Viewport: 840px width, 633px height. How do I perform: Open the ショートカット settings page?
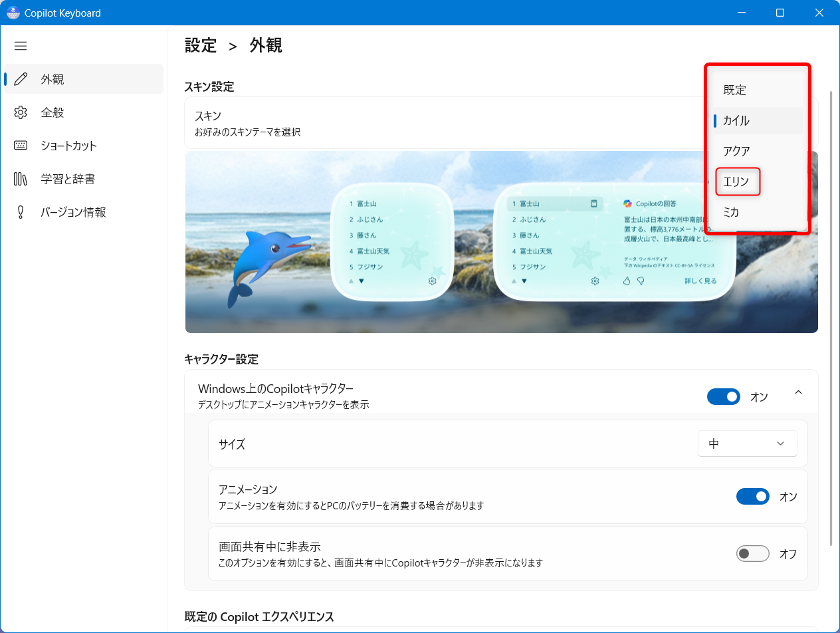coord(84,146)
